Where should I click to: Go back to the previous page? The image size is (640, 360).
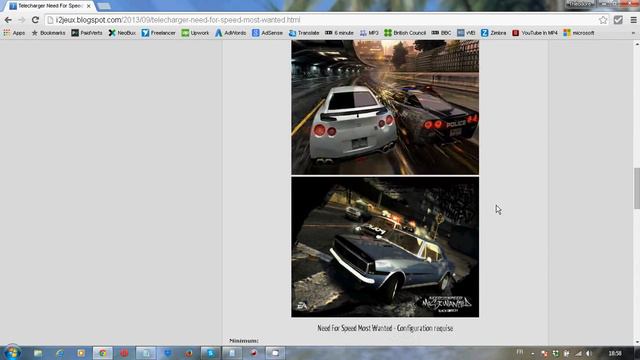point(8,20)
